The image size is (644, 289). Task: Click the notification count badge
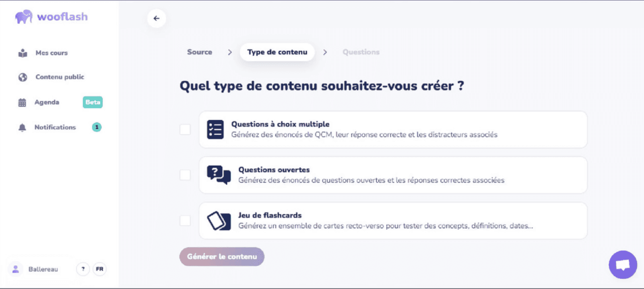point(97,127)
